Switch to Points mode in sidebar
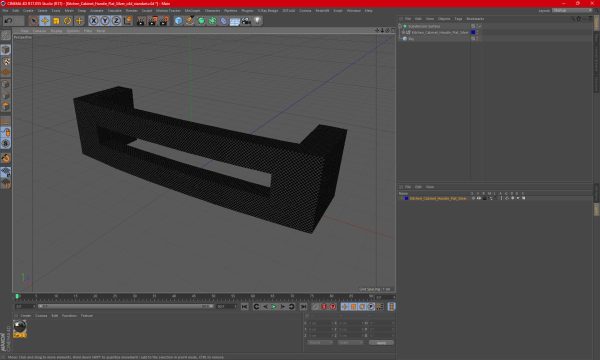 pyautogui.click(x=6, y=84)
